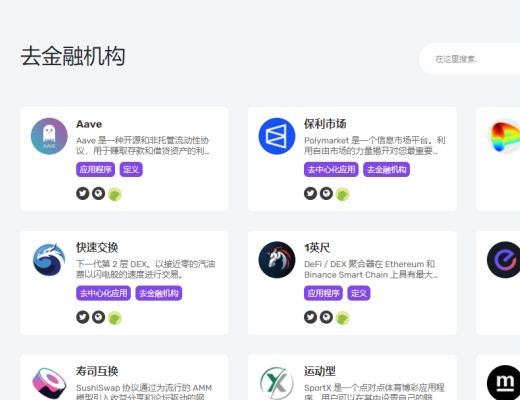Open the Twitter icon on the 保利市场 card

click(x=310, y=193)
